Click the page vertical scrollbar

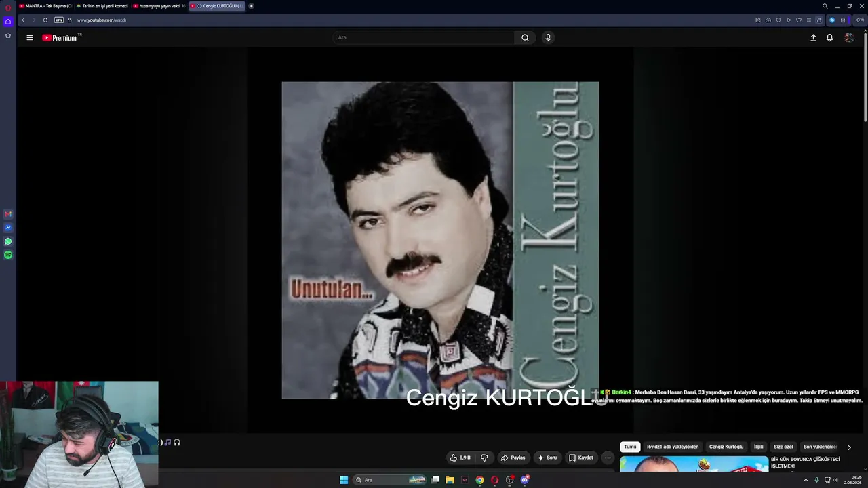pos(865,76)
